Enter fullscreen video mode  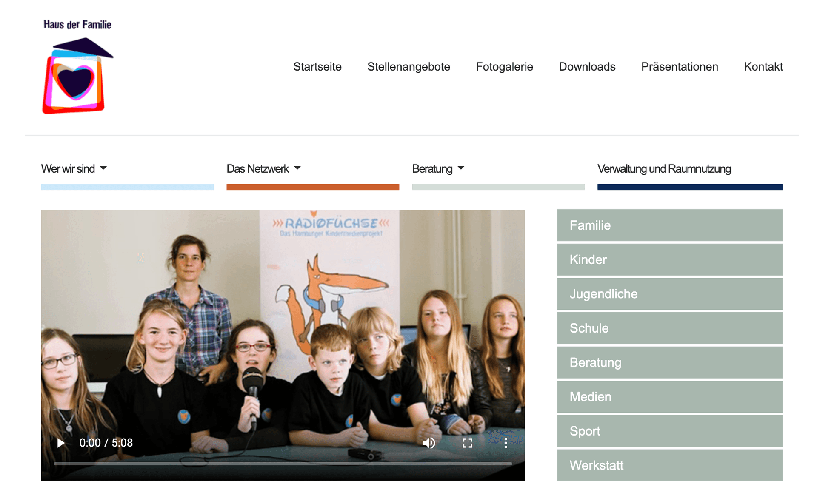coord(467,443)
